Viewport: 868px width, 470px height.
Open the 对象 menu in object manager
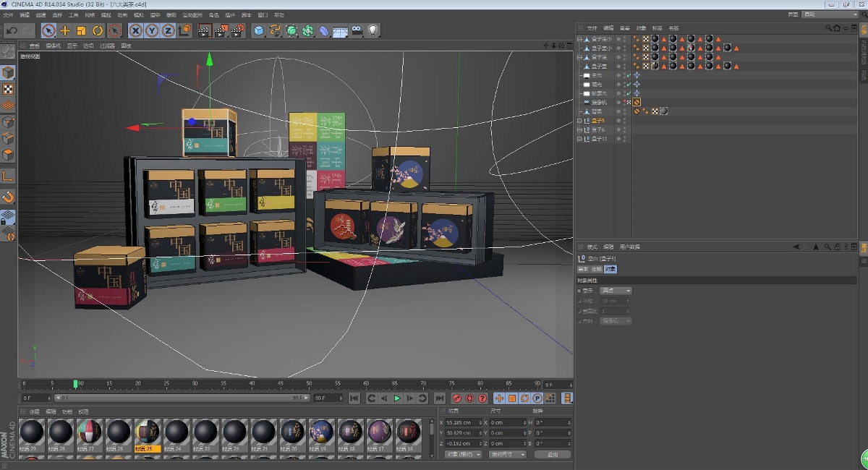(x=641, y=28)
